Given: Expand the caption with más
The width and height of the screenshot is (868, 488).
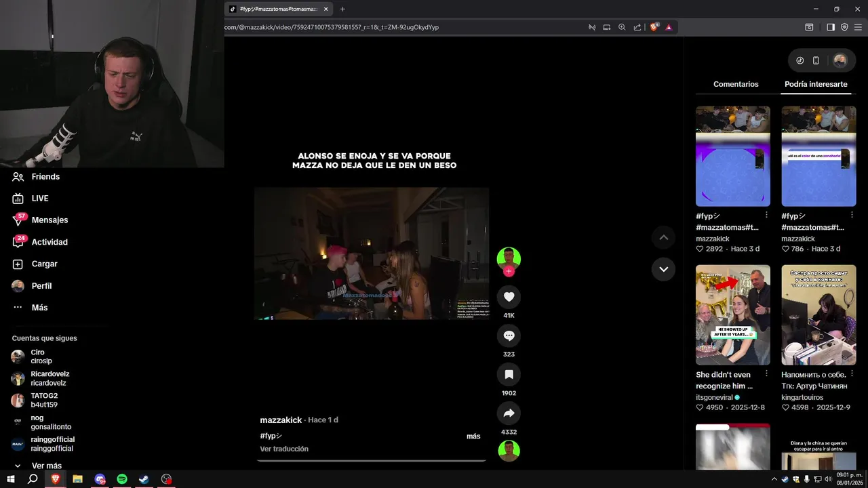Looking at the screenshot, I should 473,436.
